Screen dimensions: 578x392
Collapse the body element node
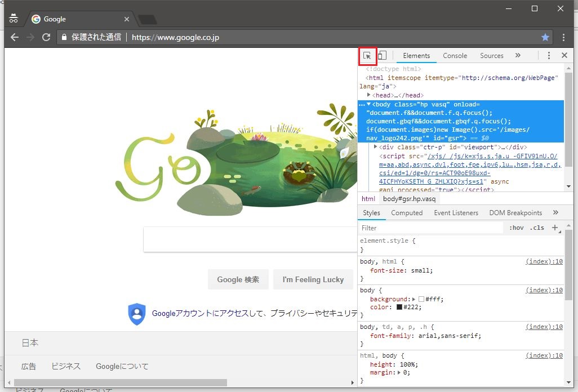tap(368, 104)
